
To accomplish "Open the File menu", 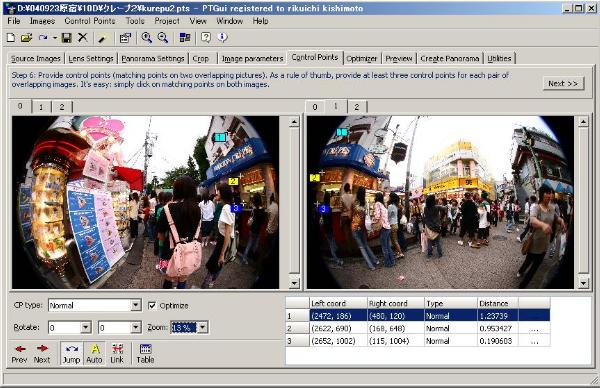I will (14, 21).
